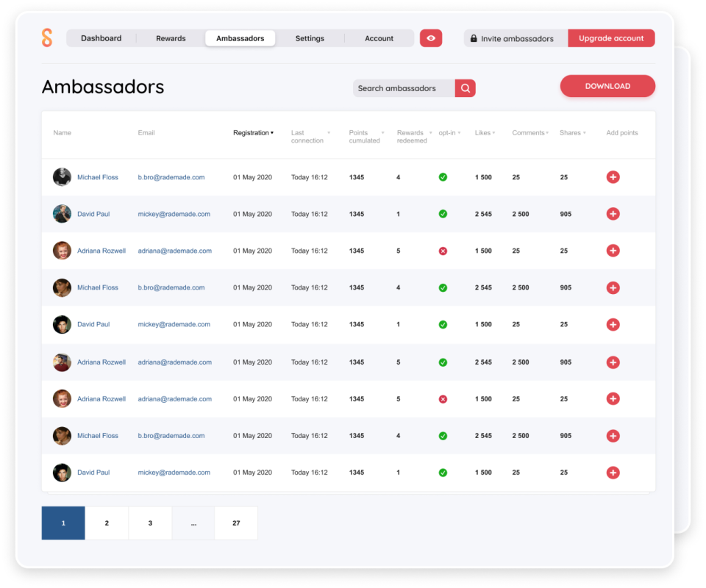
Task: Add points to Michael Floss first row
Action: (x=613, y=177)
